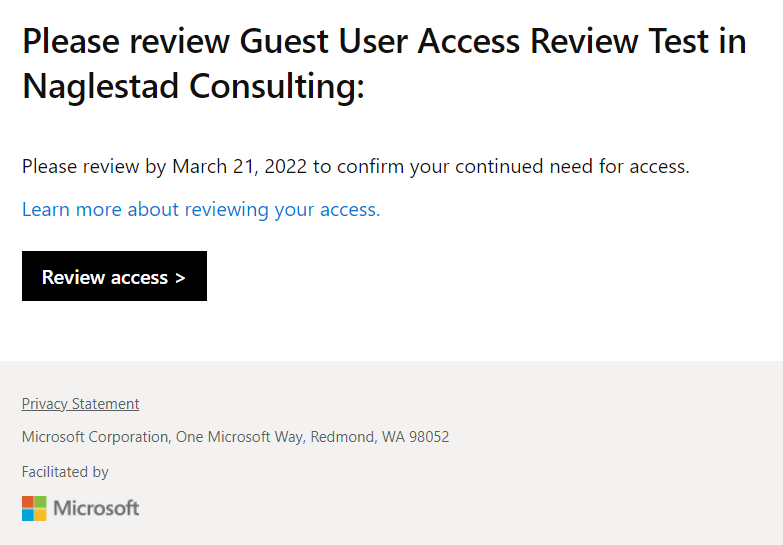Image resolution: width=783 pixels, height=545 pixels.
Task: Click the words Please review by in paragraph
Action: pyautogui.click(x=94, y=167)
